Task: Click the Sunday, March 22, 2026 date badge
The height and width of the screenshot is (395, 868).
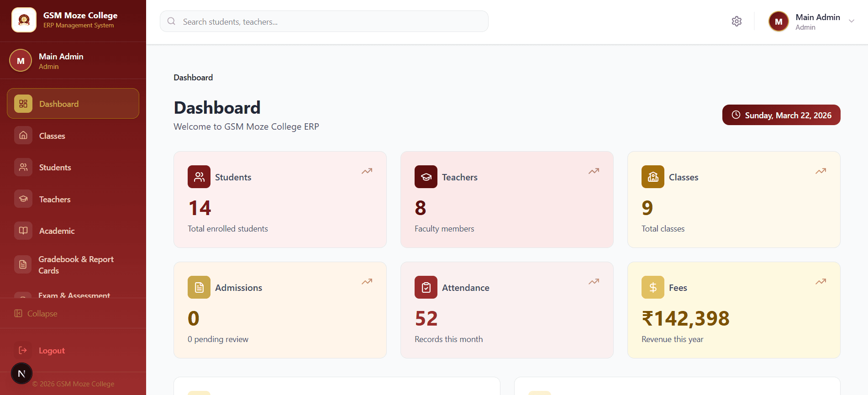Action: tap(781, 115)
